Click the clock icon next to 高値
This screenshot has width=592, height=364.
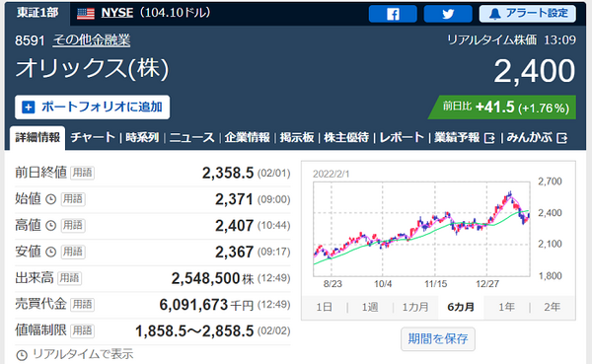[x=50, y=226]
